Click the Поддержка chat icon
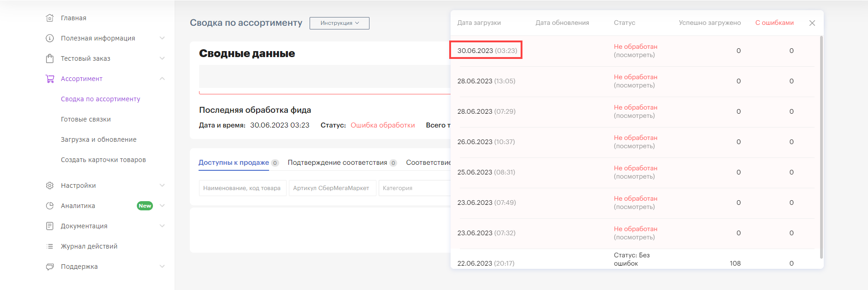The width and height of the screenshot is (868, 290). (50, 267)
